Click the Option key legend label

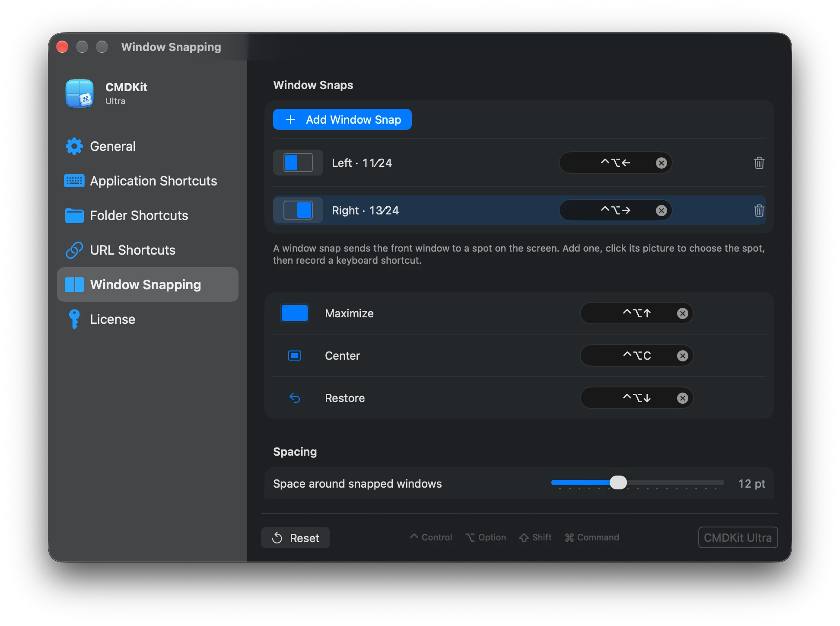486,537
